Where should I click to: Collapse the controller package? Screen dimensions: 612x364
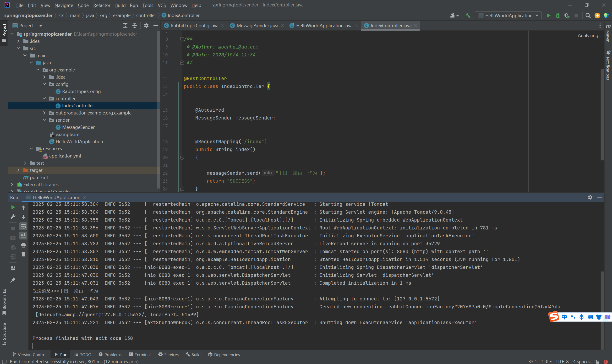(x=44, y=98)
